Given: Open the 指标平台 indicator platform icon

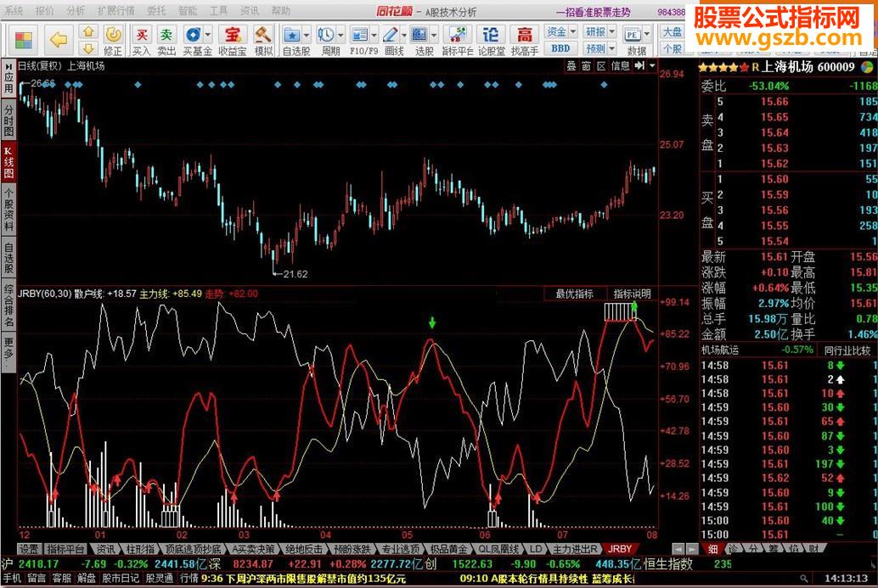Looking at the screenshot, I should click(x=458, y=41).
